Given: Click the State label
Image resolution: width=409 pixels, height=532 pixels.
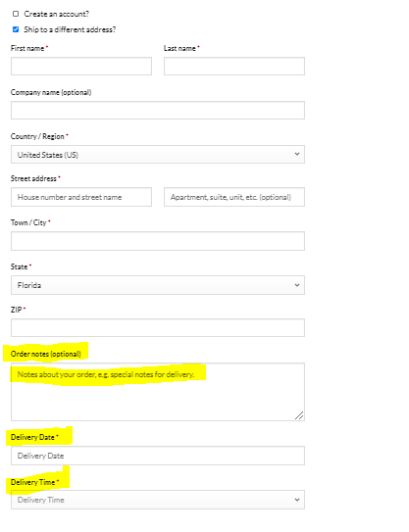Looking at the screenshot, I should (19, 266).
